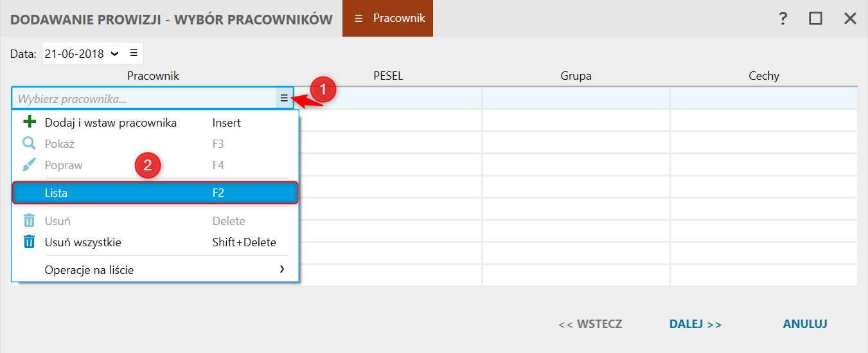Open the help question mark
Viewport: 868px width, 353px height.
[x=783, y=19]
